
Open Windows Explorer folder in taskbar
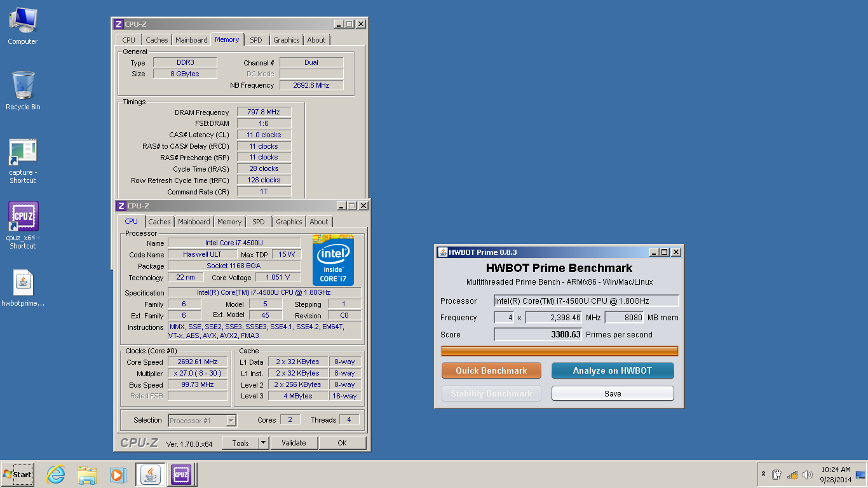pos(86,474)
